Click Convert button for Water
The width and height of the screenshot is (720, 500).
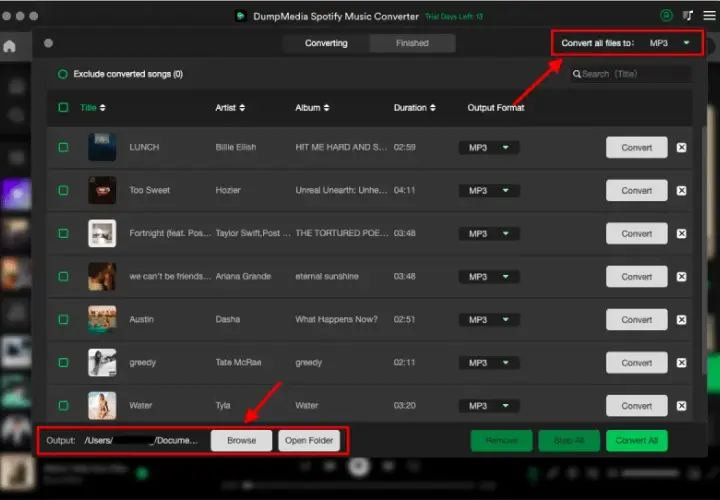pos(636,406)
